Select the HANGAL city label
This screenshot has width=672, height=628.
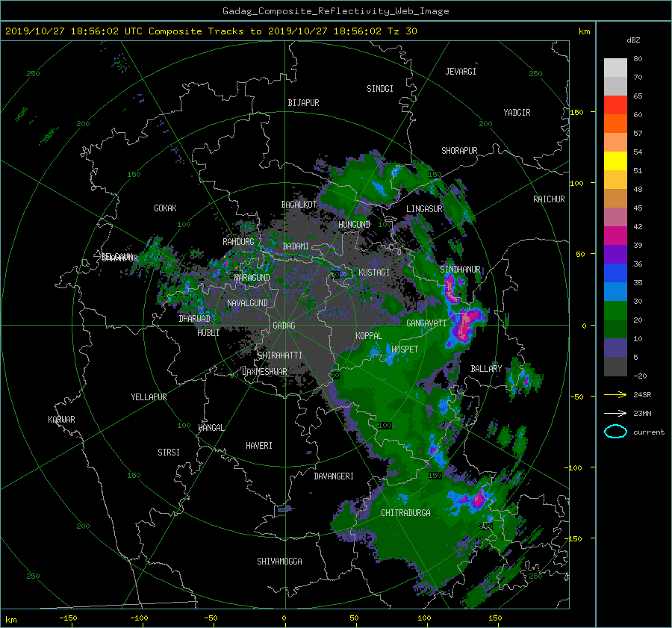tap(211, 428)
